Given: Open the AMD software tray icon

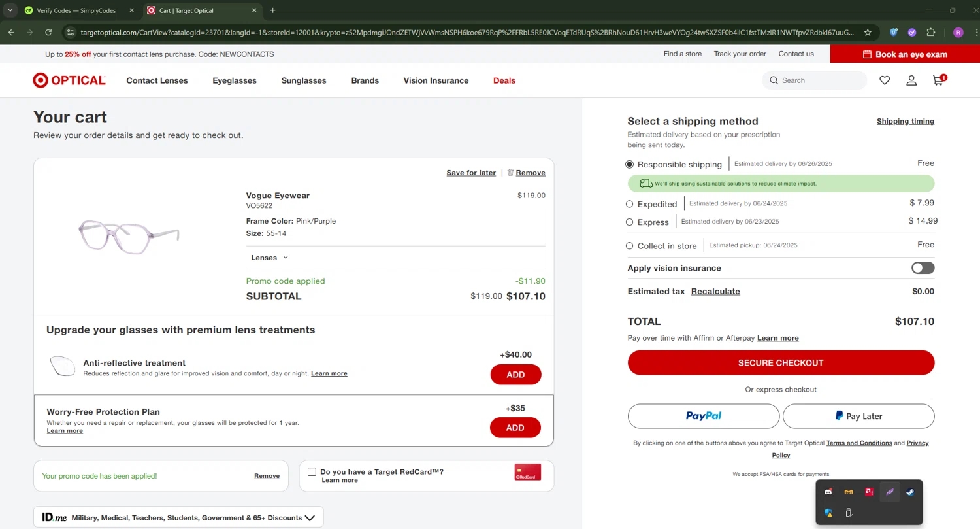Looking at the screenshot, I should tap(869, 492).
